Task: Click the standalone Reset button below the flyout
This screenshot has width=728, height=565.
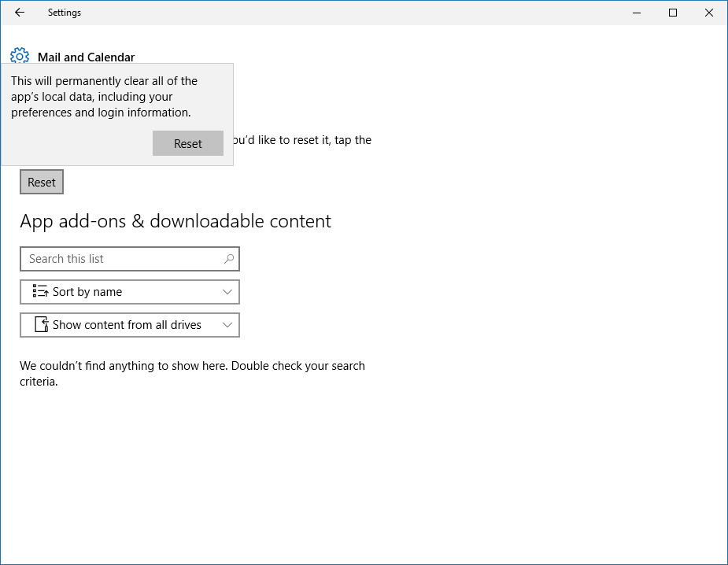Action: pos(41,182)
